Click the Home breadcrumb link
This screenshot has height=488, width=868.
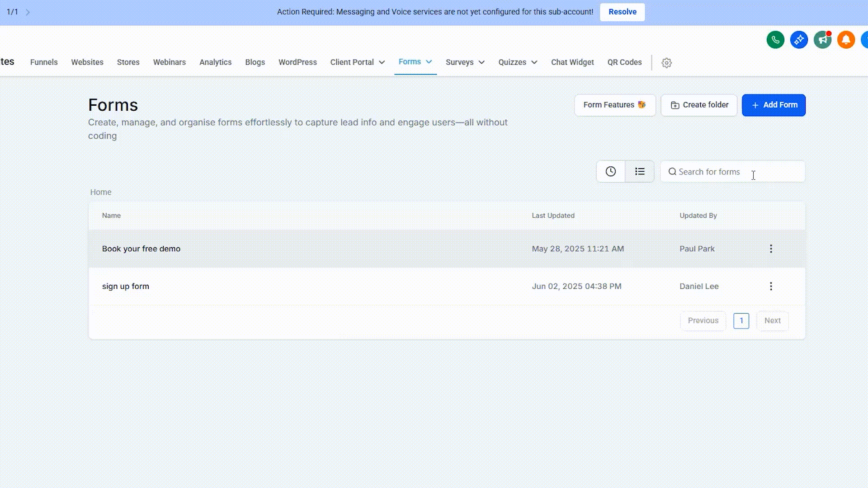point(100,192)
